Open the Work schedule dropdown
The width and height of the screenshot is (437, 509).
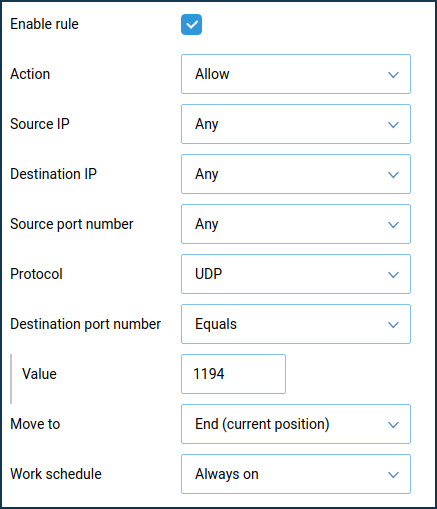[296, 474]
